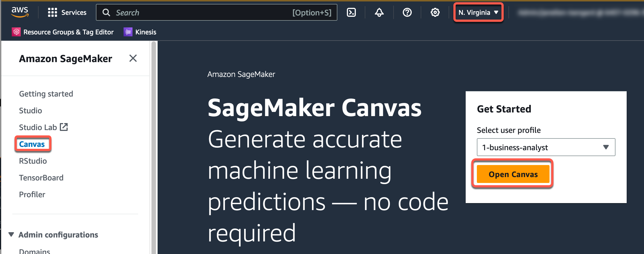The height and width of the screenshot is (254, 644).
Task: Open the N. Virginia region dropdown
Action: tap(478, 12)
